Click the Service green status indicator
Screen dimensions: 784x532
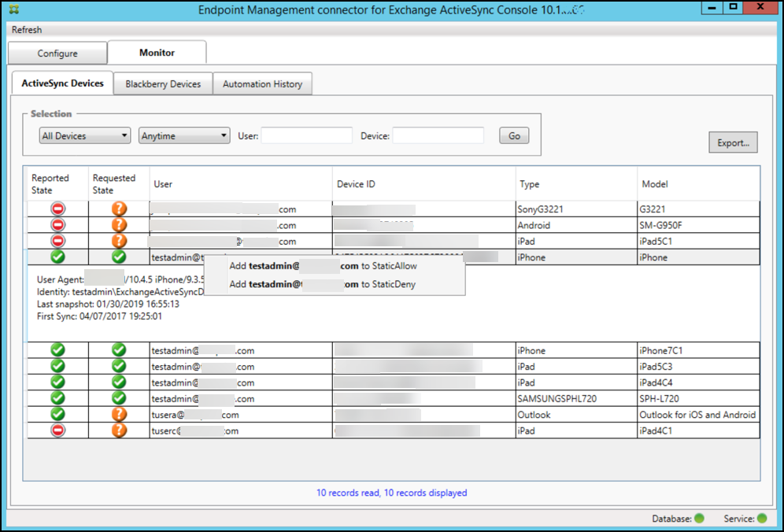(x=761, y=519)
